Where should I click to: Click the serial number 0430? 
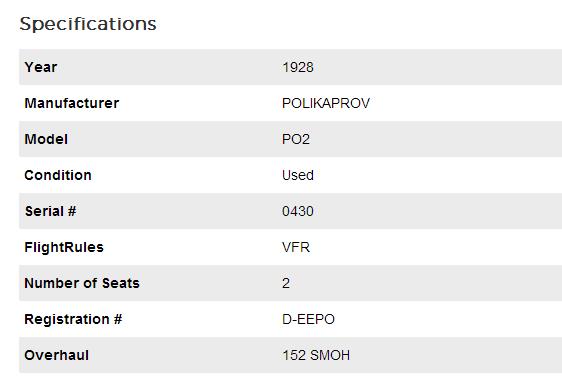pyautogui.click(x=298, y=211)
